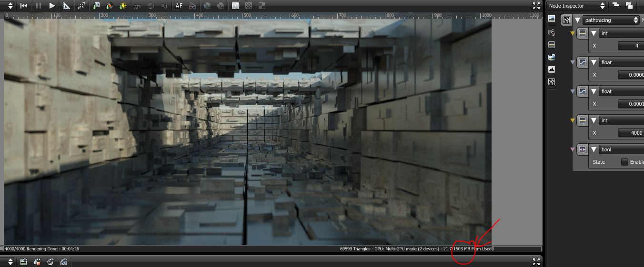Enable the bool State checkbox

coord(624,162)
